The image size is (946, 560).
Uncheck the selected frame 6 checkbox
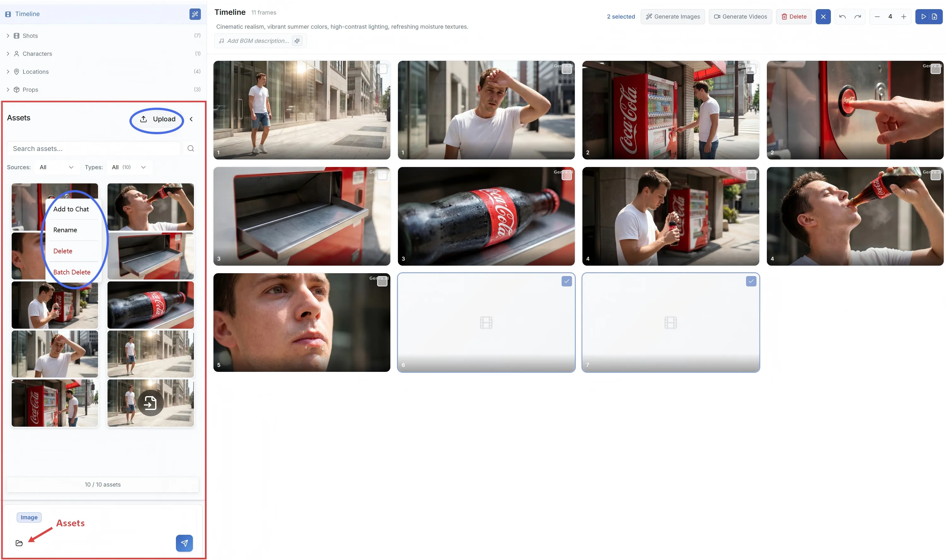(x=567, y=281)
